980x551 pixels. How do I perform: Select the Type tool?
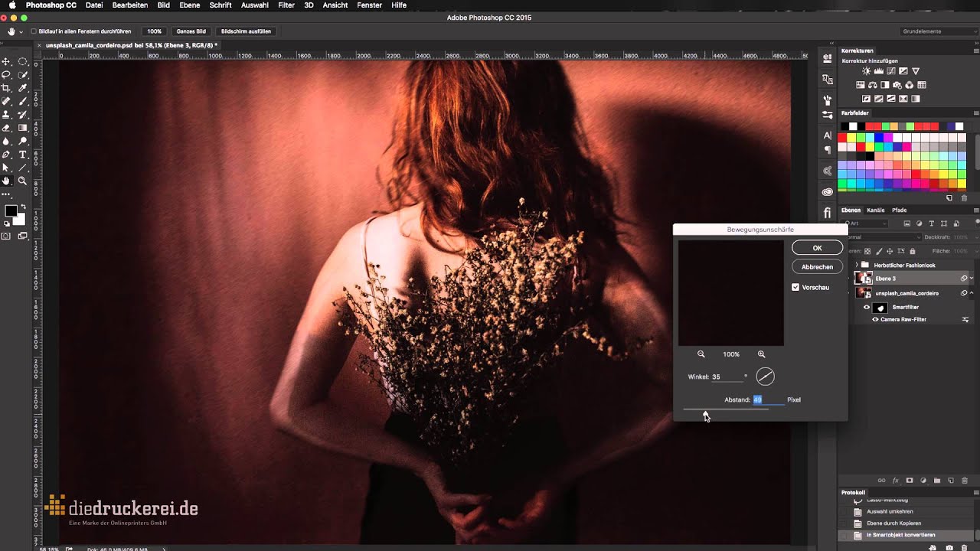(23, 155)
